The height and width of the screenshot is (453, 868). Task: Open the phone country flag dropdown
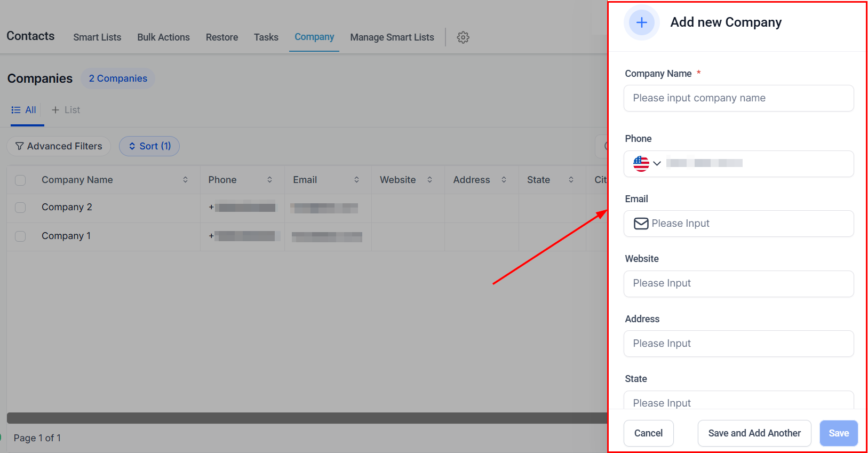click(x=647, y=163)
